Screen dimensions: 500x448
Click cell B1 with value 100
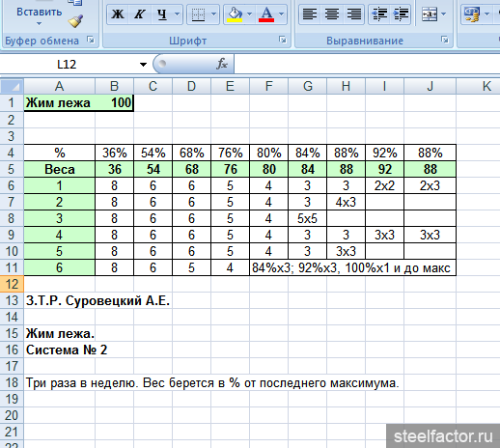(114, 103)
